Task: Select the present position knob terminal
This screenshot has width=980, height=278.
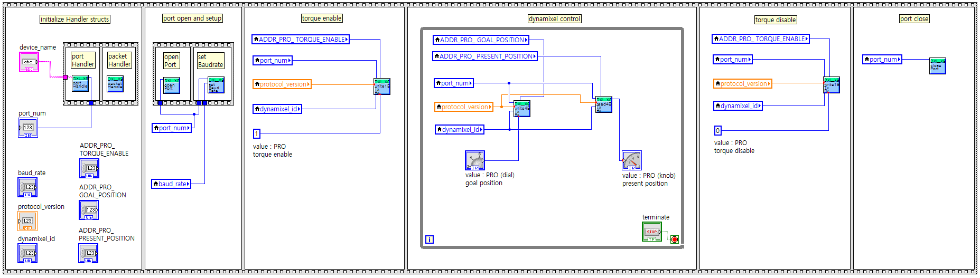Action: coord(632,160)
